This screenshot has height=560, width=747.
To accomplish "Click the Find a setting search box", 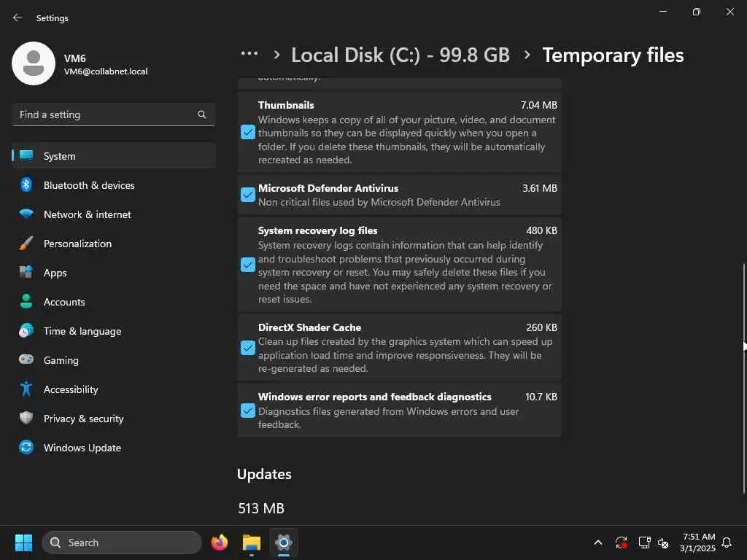I will point(106,114).
